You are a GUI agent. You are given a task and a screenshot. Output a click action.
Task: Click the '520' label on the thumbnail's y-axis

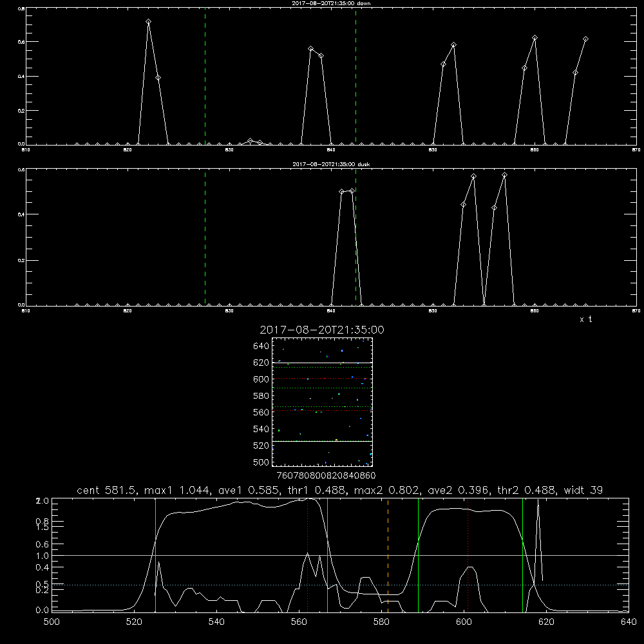click(x=261, y=446)
